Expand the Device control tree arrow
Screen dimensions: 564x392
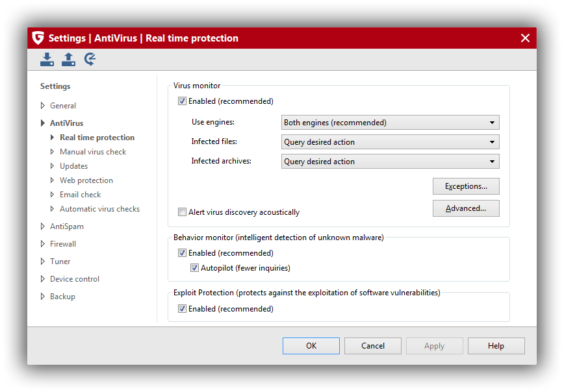(43, 279)
